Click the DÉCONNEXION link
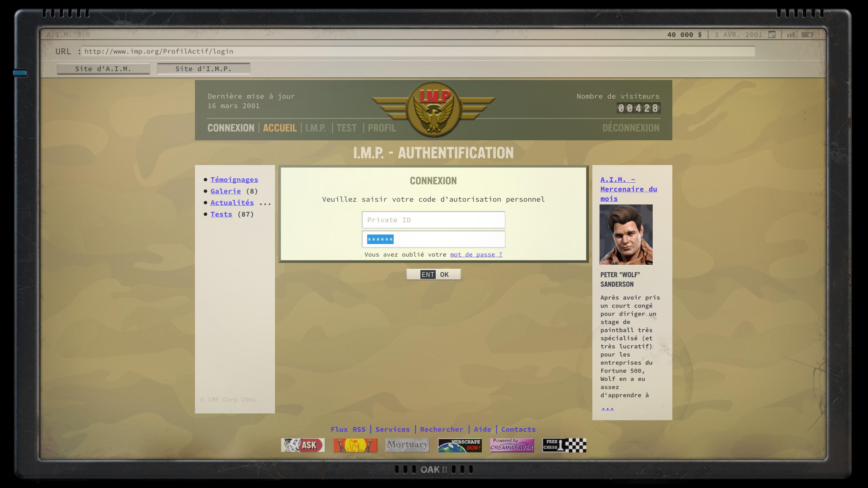Image resolution: width=868 pixels, height=488 pixels. click(631, 128)
